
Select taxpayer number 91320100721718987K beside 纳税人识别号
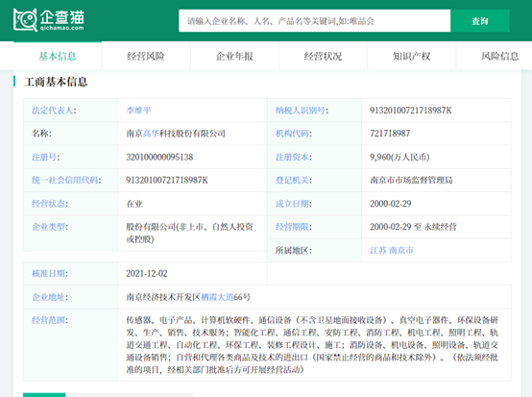coord(411,111)
